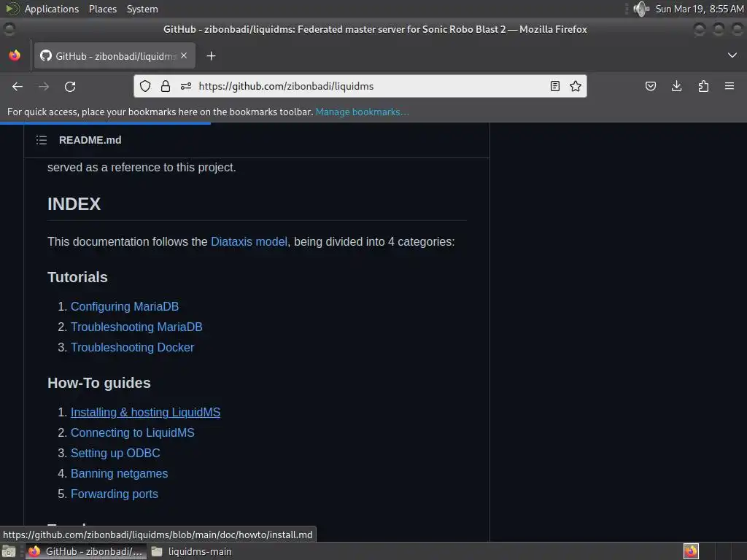Expand the list all tabs chevron

point(732,55)
